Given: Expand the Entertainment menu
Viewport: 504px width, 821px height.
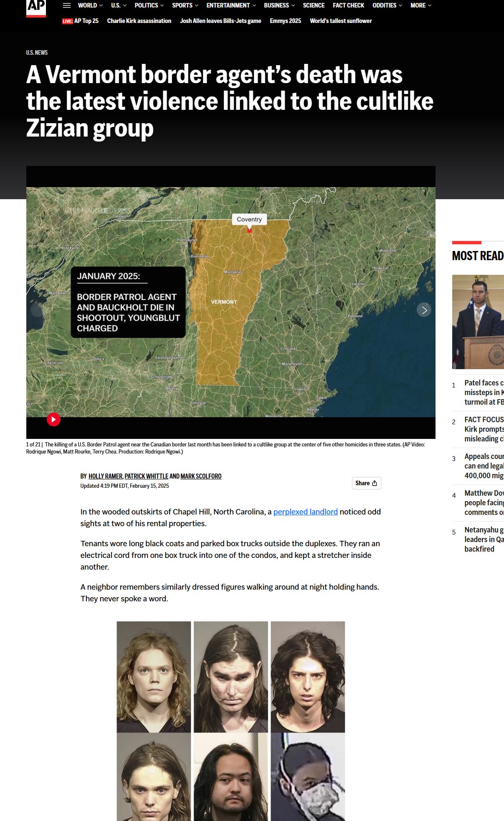Looking at the screenshot, I should coord(231,5).
